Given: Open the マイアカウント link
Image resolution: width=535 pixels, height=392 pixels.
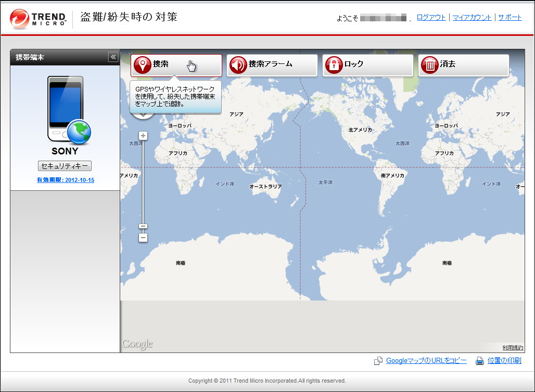Looking at the screenshot, I should 472,17.
